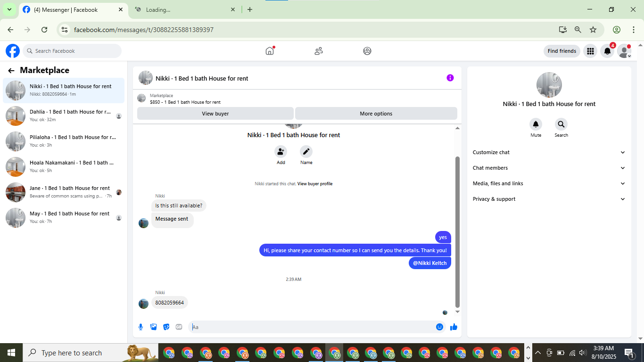Click the chat scrollbar up arrow
Viewport: 644px width, 362px height.
[x=457, y=128]
